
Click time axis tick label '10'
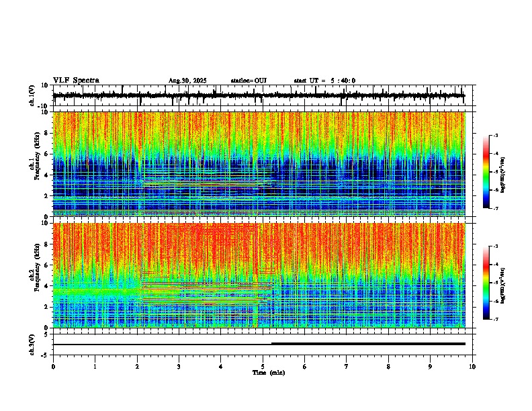click(x=472, y=367)
